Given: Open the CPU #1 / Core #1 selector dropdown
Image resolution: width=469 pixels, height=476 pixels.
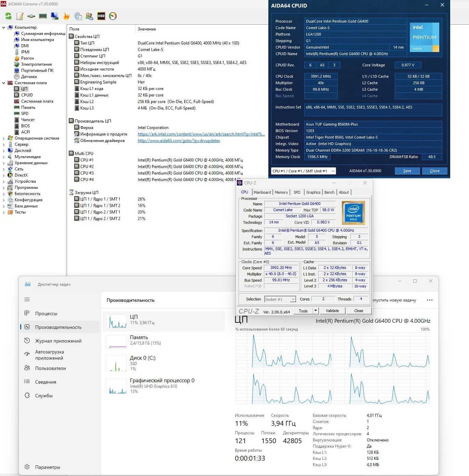Looking at the screenshot, I should point(303,171).
